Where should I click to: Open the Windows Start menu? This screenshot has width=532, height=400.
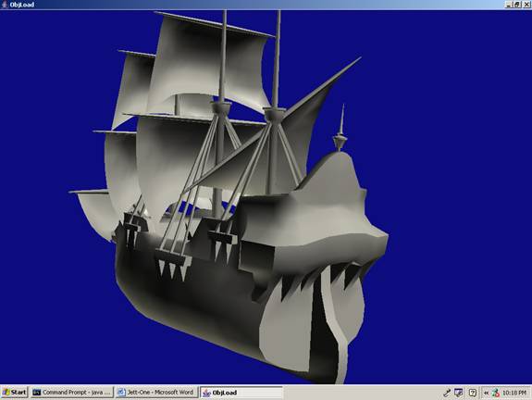click(x=15, y=393)
